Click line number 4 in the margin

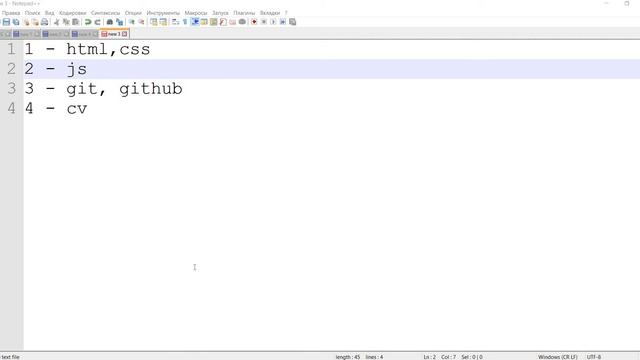[x=11, y=108]
